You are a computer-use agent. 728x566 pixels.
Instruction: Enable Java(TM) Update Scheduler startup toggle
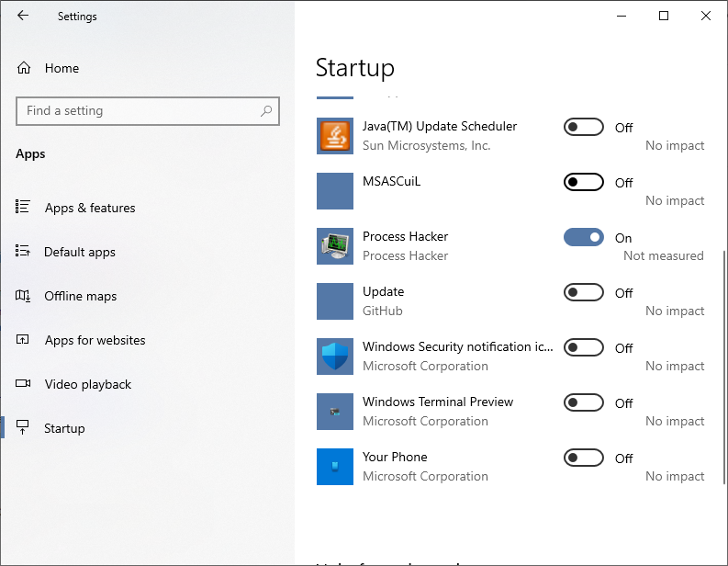coord(584,127)
